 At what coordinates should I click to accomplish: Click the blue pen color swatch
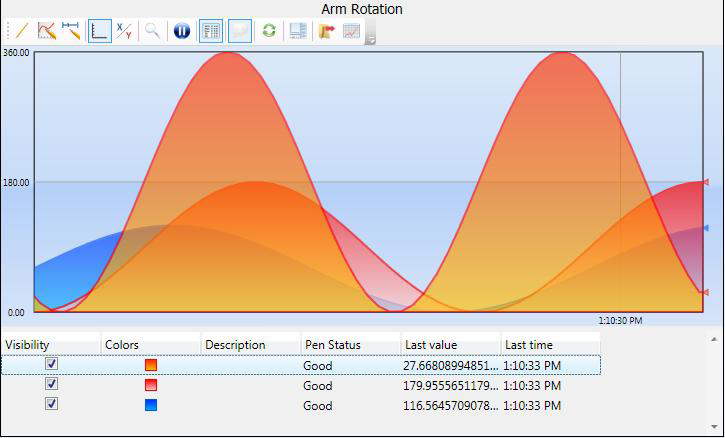tap(151, 405)
